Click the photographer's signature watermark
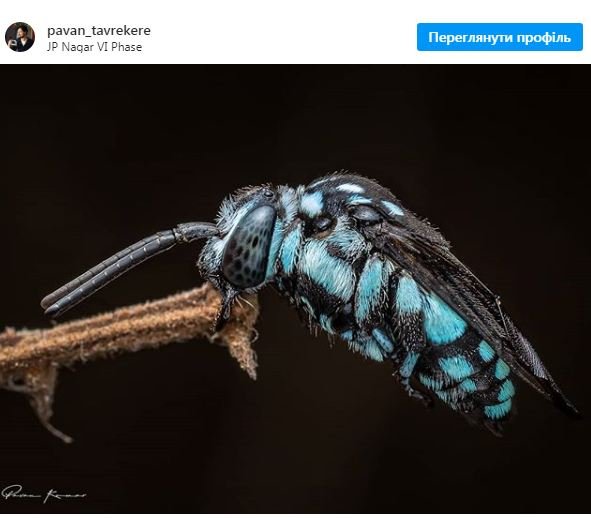 (x=43, y=493)
